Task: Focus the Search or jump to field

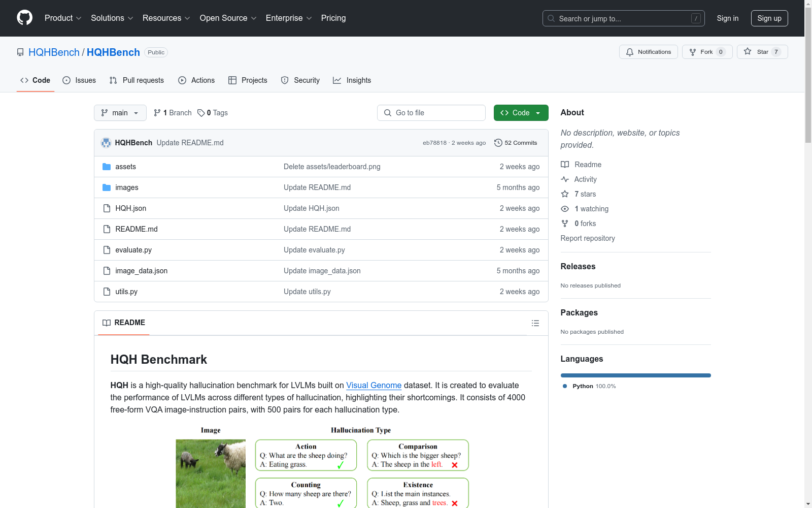Action: click(x=623, y=18)
